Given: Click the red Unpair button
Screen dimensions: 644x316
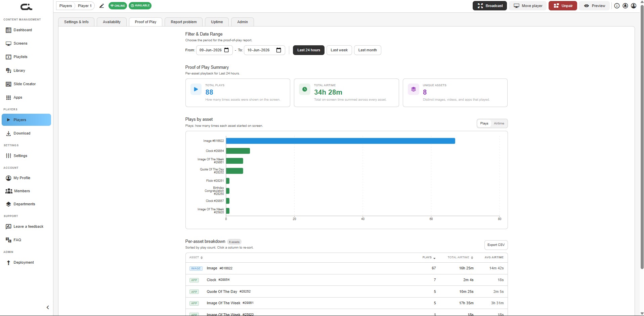Looking at the screenshot, I should point(563,6).
